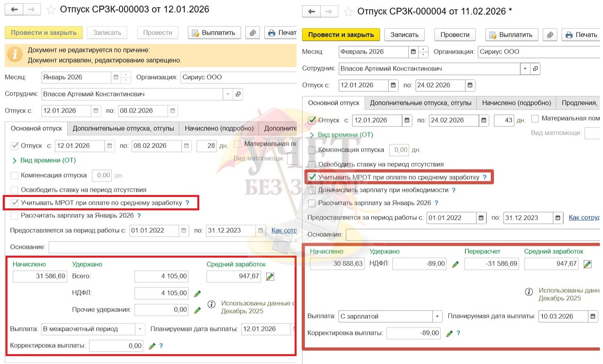Screen dimensions: 603x364
Task: Show help for Доначислить зарплату option
Action: pos(454,190)
